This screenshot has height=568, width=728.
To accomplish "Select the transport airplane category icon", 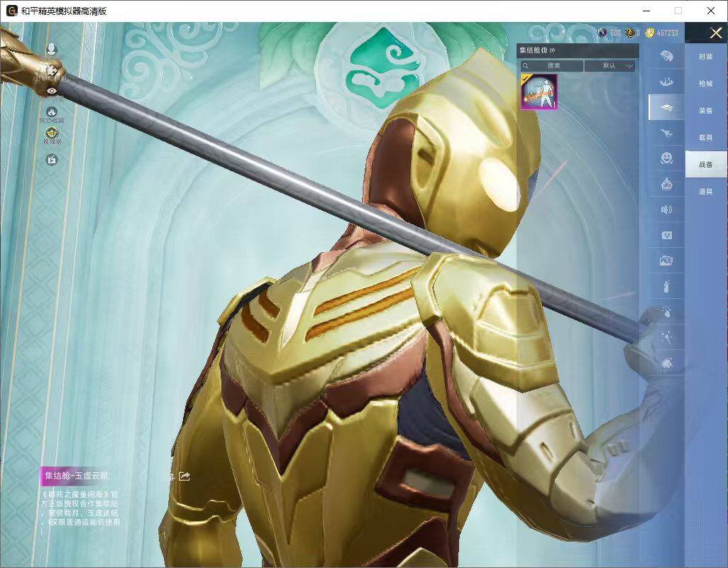I will (x=666, y=133).
